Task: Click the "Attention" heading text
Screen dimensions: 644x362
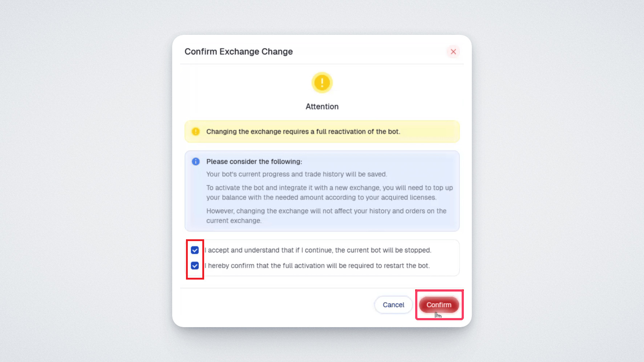Action: pos(322,107)
